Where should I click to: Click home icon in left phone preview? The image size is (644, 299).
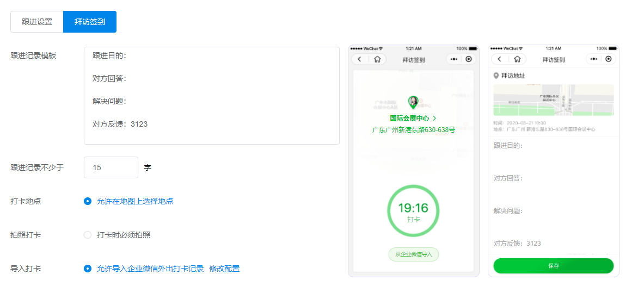point(377,59)
